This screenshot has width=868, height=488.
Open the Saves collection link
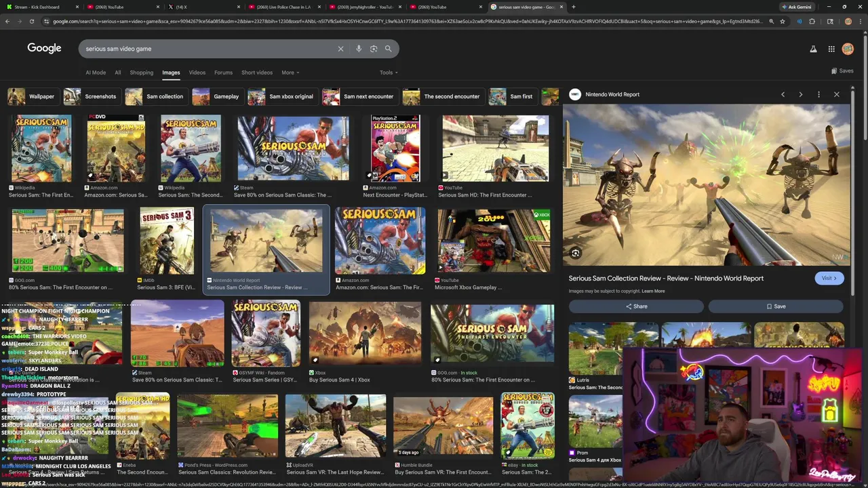(x=842, y=70)
